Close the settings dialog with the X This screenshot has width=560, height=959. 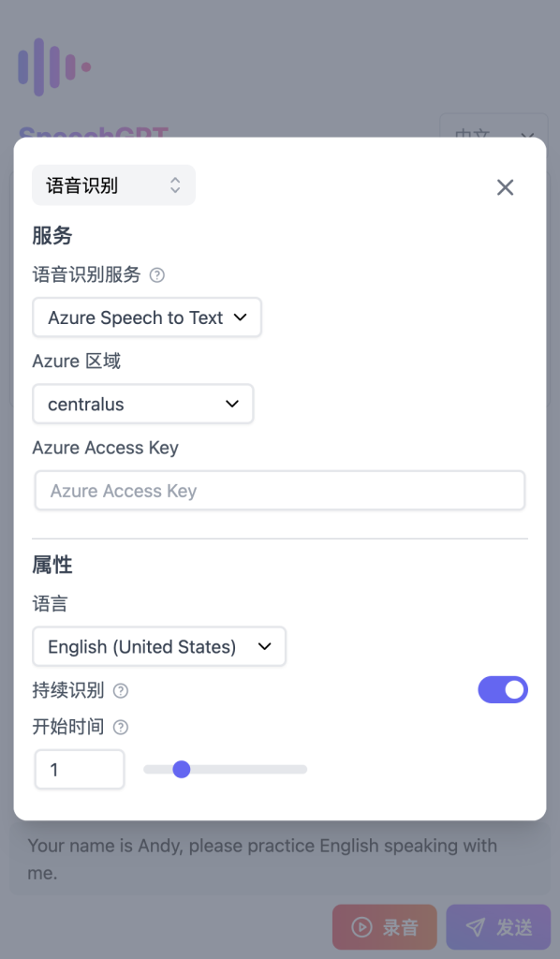tap(505, 186)
